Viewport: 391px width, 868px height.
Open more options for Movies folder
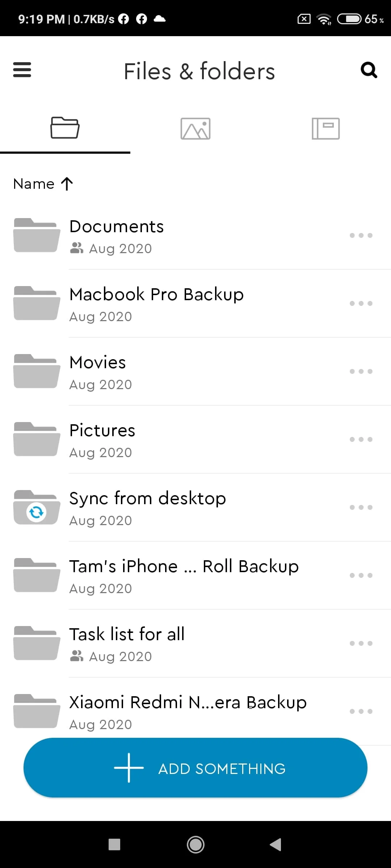pyautogui.click(x=361, y=371)
